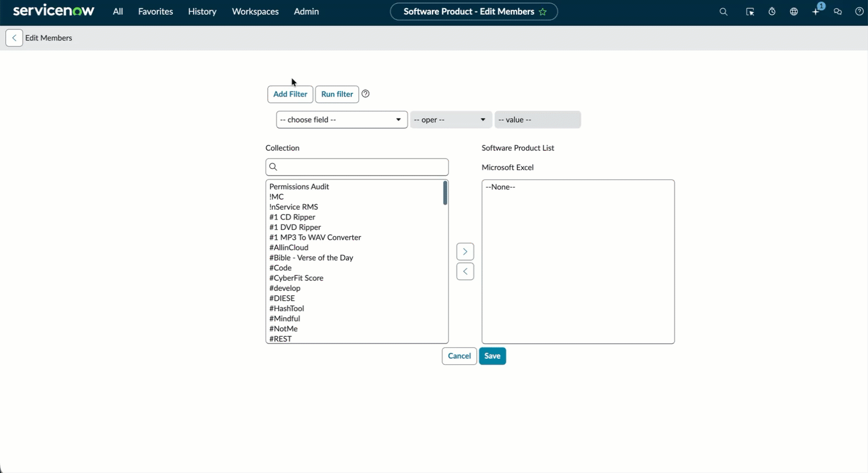Viewport: 868px width, 473px height.
Task: Click the magnifier icon in Collection search
Action: pyautogui.click(x=273, y=167)
